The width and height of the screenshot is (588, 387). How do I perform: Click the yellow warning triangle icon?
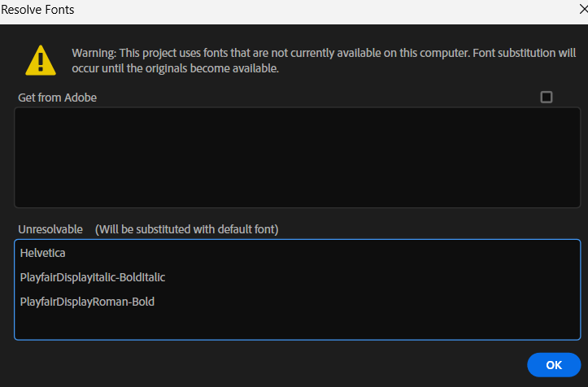[40, 60]
